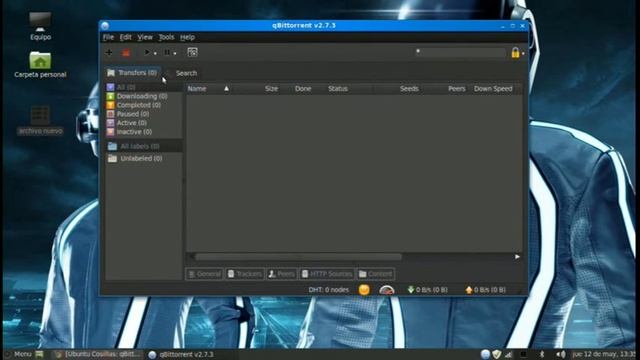This screenshot has height=360, width=640.
Task: Click the resume play icon in toolbar
Action: point(147,52)
